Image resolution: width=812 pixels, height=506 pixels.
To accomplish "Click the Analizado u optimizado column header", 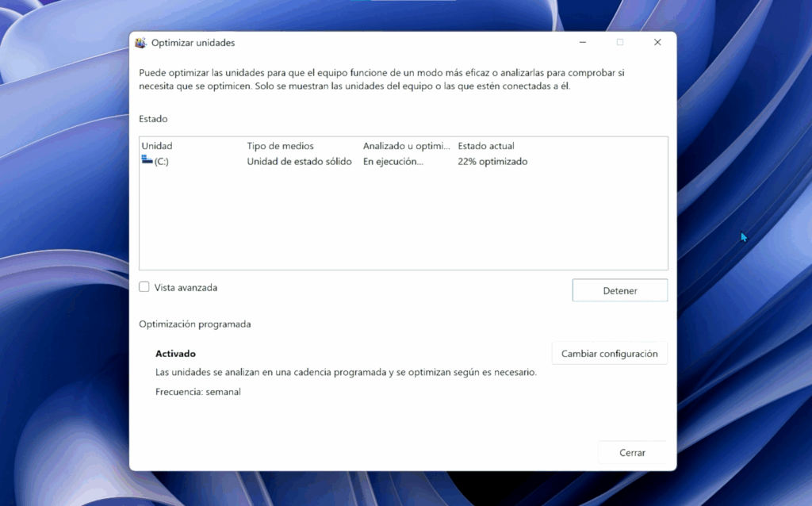I will (x=406, y=146).
